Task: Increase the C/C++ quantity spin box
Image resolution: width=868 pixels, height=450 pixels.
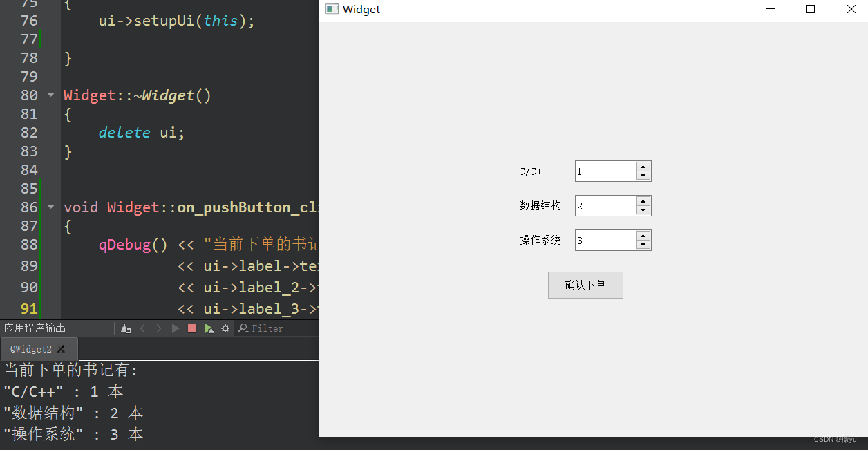Action: pos(643,167)
